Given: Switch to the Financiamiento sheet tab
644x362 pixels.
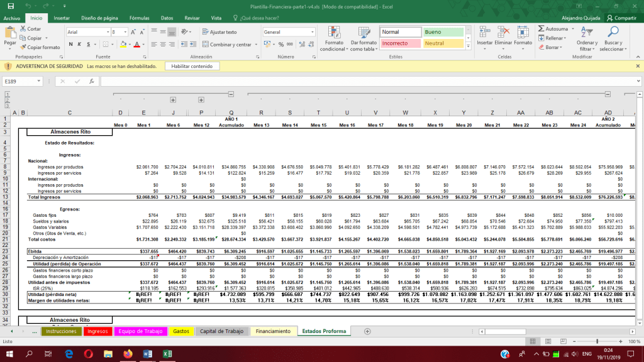Looking at the screenshot, I should point(273,331).
